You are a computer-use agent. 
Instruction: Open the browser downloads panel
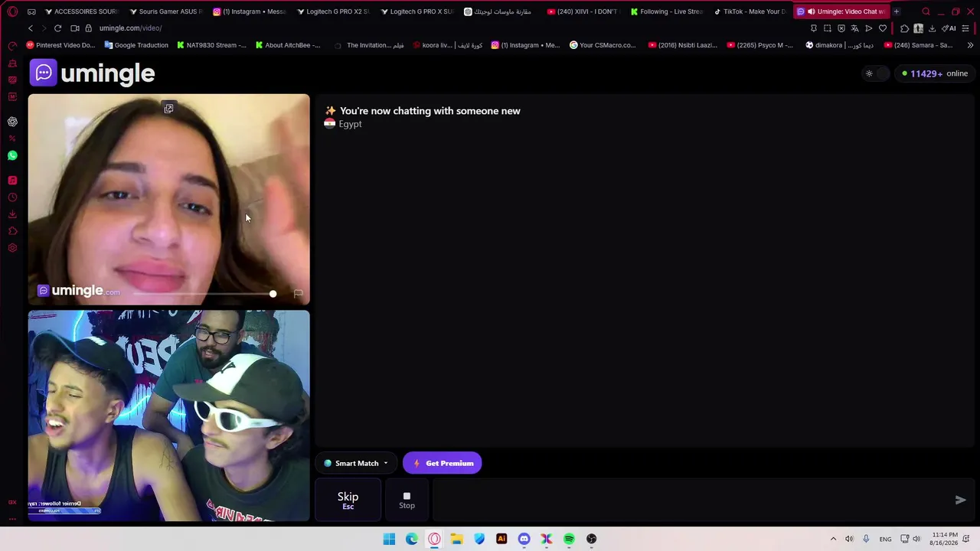click(932, 28)
